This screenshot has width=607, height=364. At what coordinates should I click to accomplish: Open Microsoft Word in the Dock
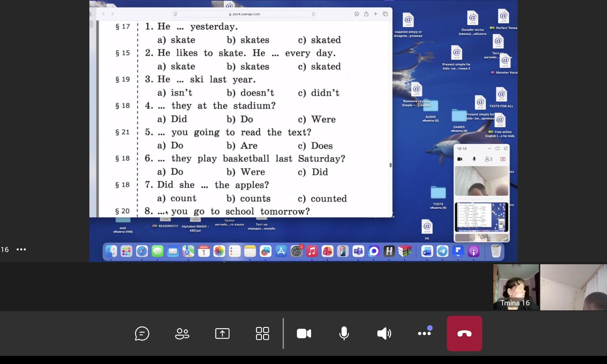pyautogui.click(x=427, y=251)
